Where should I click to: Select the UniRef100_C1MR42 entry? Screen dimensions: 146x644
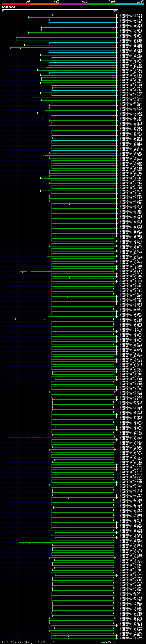[131, 20]
